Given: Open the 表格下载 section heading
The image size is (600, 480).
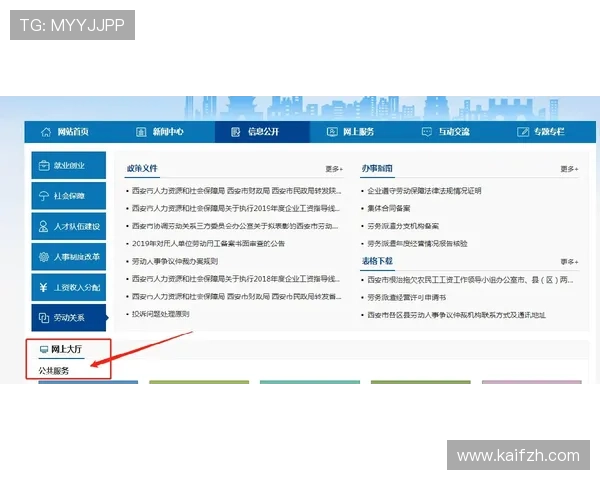Looking at the screenshot, I should (x=377, y=261).
